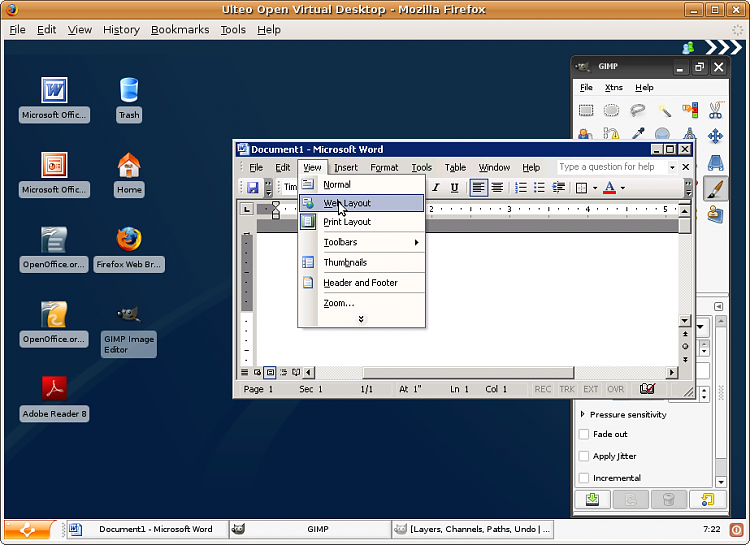Select GIMP Paths tool
The height and width of the screenshot is (545, 750).
coord(611,133)
